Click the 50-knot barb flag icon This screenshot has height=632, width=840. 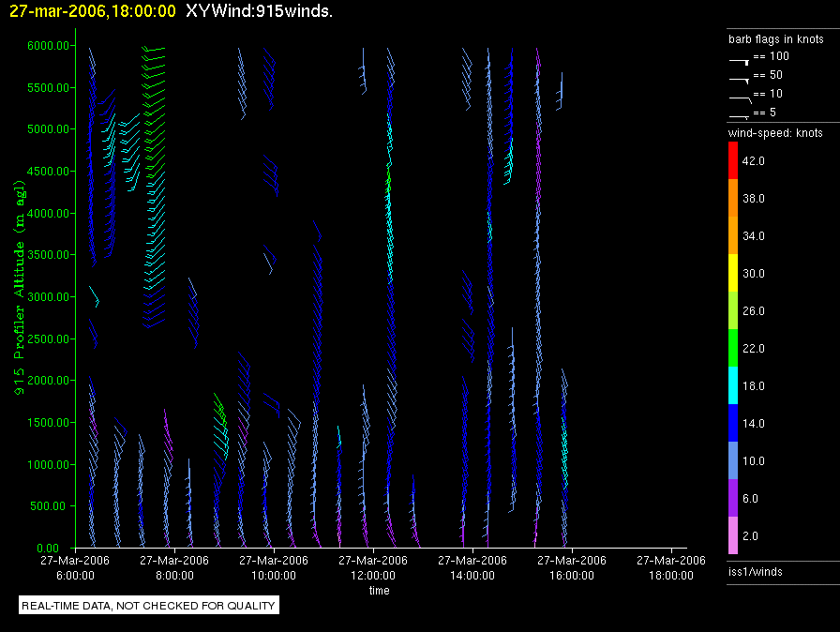point(739,78)
